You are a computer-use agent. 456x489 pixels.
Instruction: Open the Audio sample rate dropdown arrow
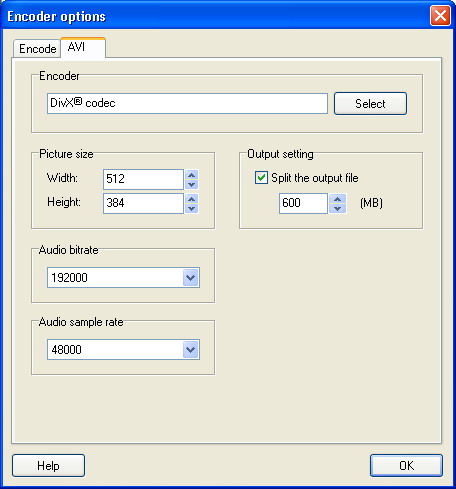pos(191,350)
